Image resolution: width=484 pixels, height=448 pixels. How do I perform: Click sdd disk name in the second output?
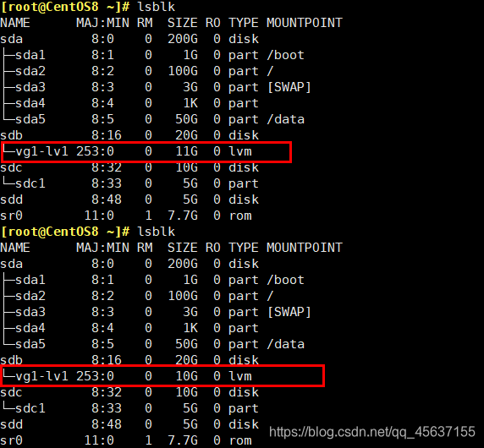[11, 424]
